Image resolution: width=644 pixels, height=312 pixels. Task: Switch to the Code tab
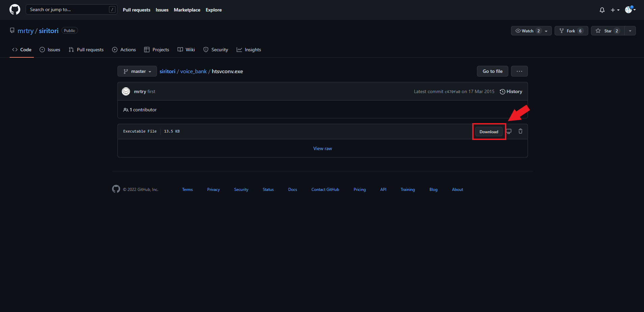(x=22, y=50)
